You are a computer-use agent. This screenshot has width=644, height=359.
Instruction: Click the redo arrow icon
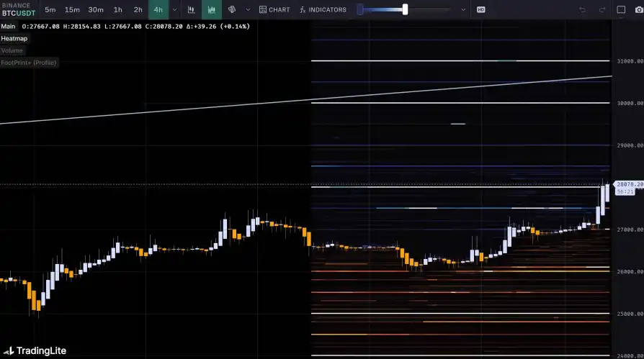[x=602, y=9]
